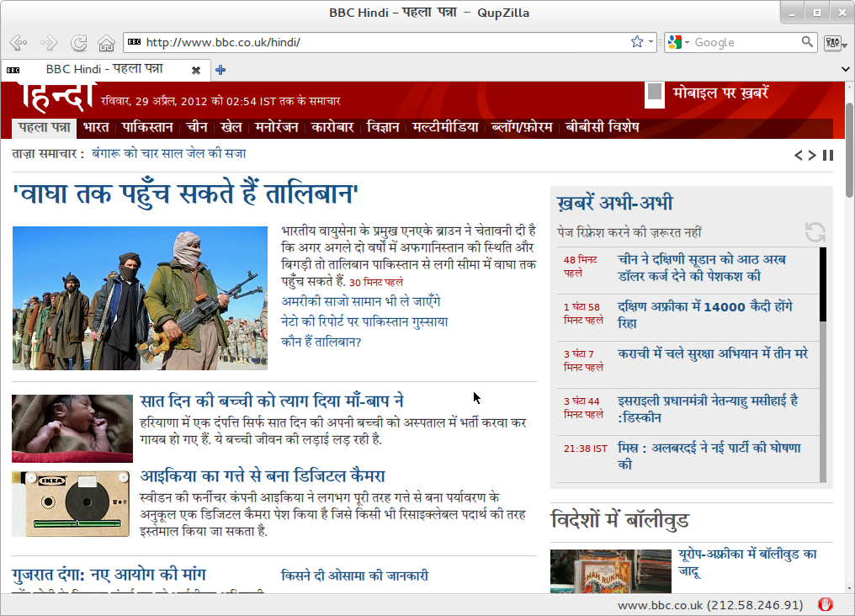The height and width of the screenshot is (616, 855).
Task: Show previous ticker headline arrow
Action: coord(799,156)
